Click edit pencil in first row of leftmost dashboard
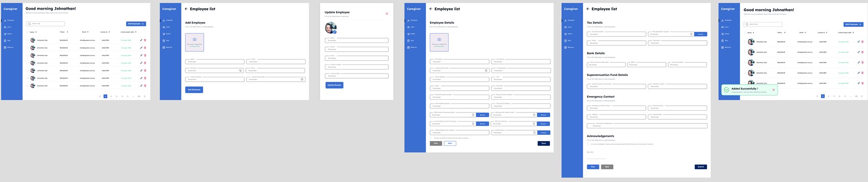The height and width of the screenshot is (182, 868). click(141, 40)
